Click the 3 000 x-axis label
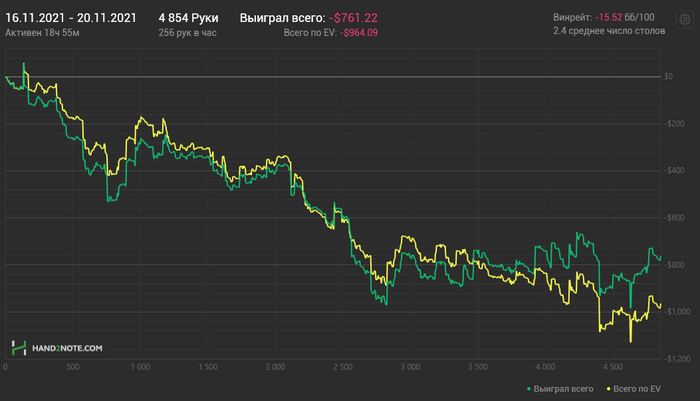The image size is (700, 401). coord(410,367)
